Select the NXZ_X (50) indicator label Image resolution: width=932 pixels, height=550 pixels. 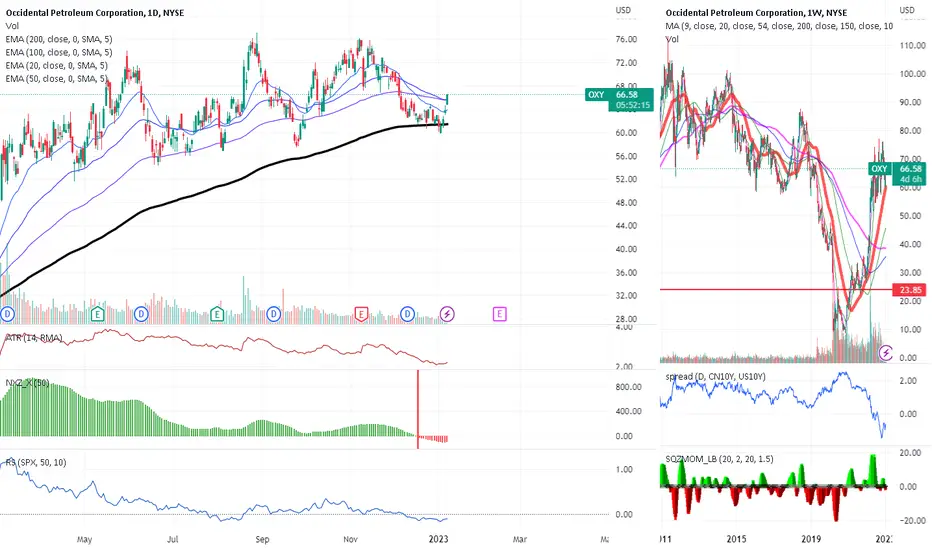click(x=27, y=383)
